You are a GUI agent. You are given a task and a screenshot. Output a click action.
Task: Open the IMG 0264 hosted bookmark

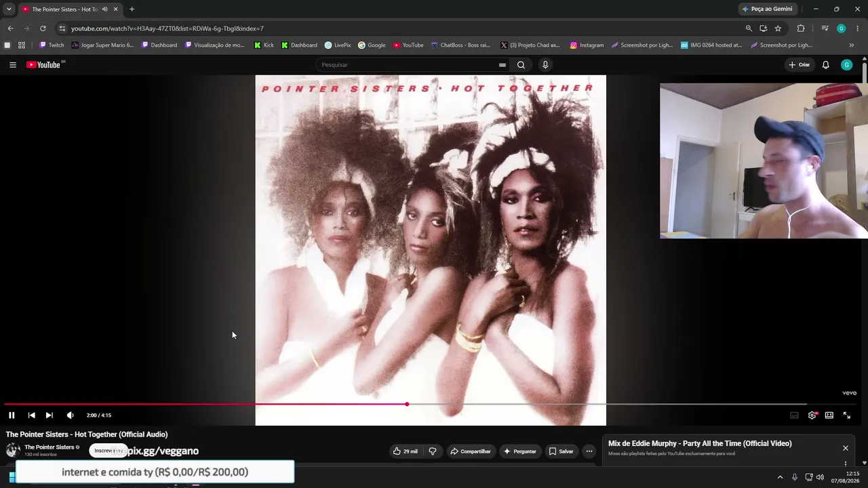(x=711, y=45)
